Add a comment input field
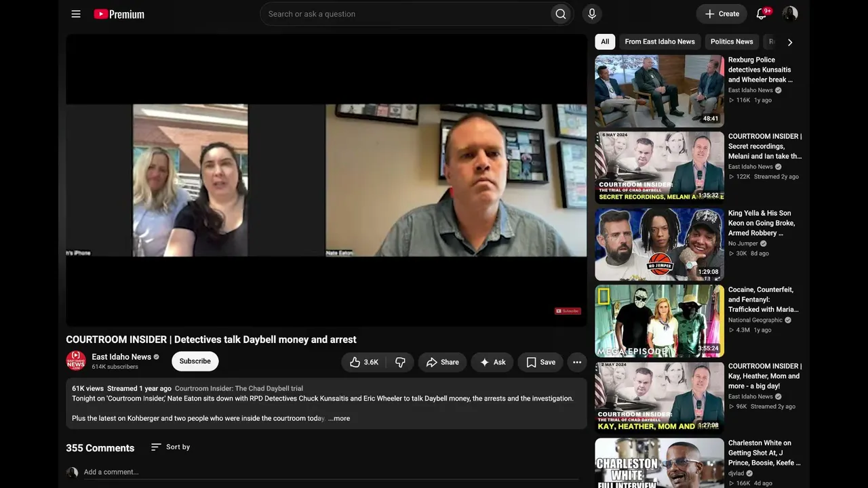The height and width of the screenshot is (488, 868). [x=332, y=472]
